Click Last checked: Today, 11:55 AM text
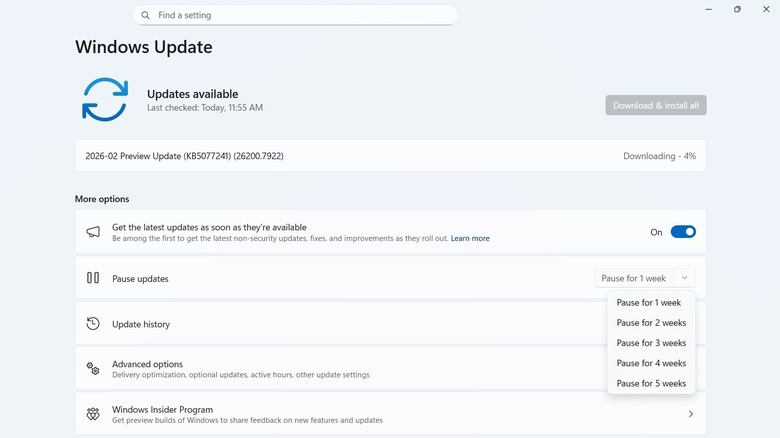This screenshot has width=780, height=438. pos(205,108)
